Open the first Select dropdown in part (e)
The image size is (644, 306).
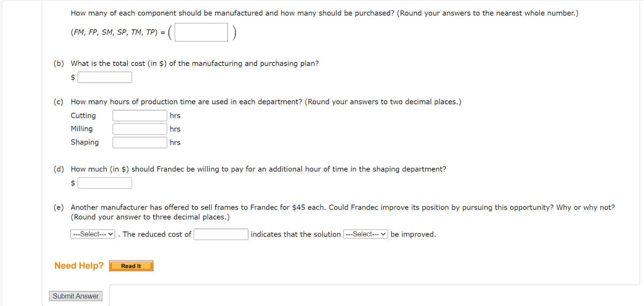pos(92,234)
